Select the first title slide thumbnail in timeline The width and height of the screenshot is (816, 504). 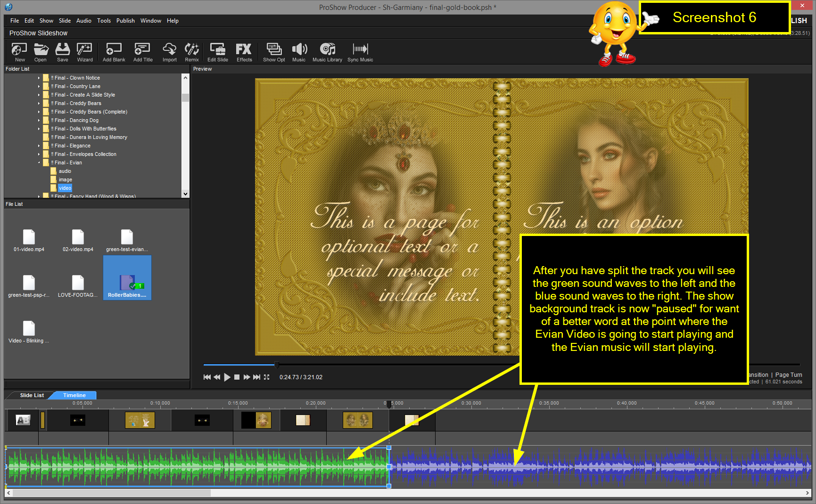(23, 420)
